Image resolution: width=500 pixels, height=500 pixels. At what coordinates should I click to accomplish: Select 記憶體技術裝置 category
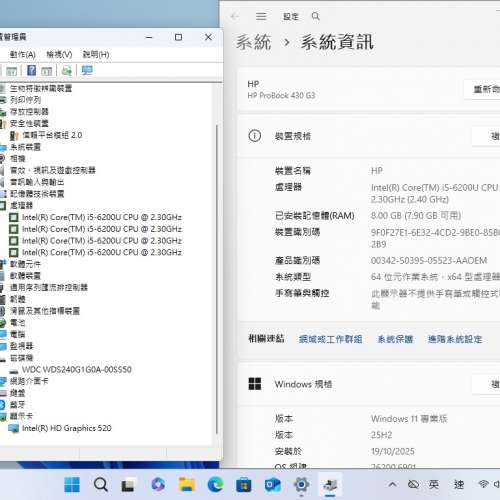[x=37, y=194]
